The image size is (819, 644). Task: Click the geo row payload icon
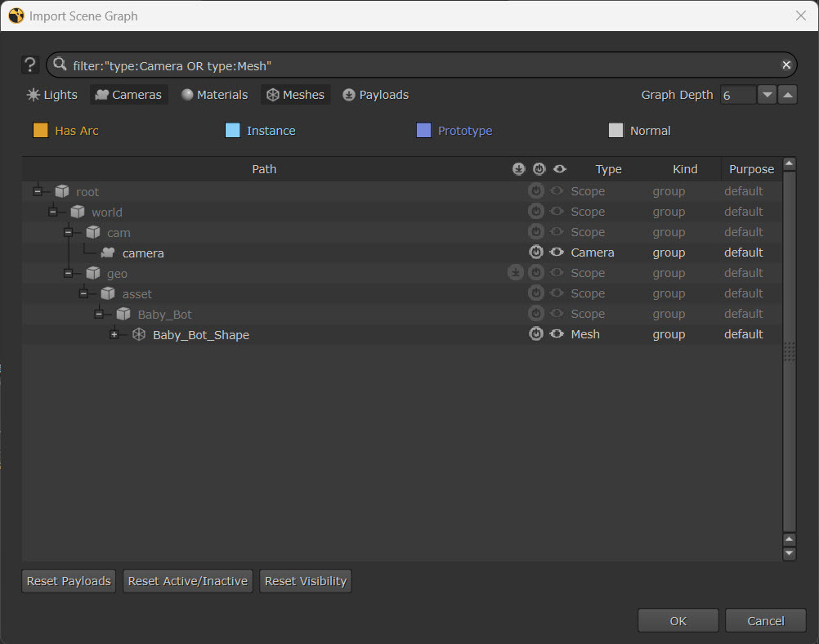point(516,273)
